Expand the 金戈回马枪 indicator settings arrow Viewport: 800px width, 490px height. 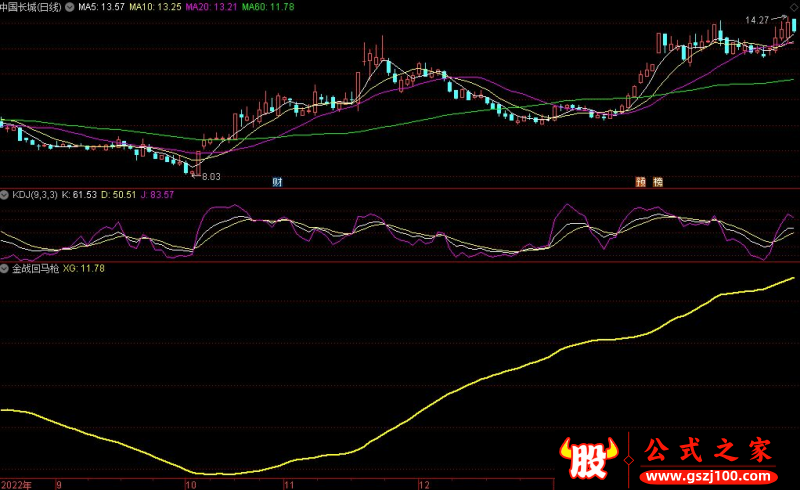pos(5,268)
